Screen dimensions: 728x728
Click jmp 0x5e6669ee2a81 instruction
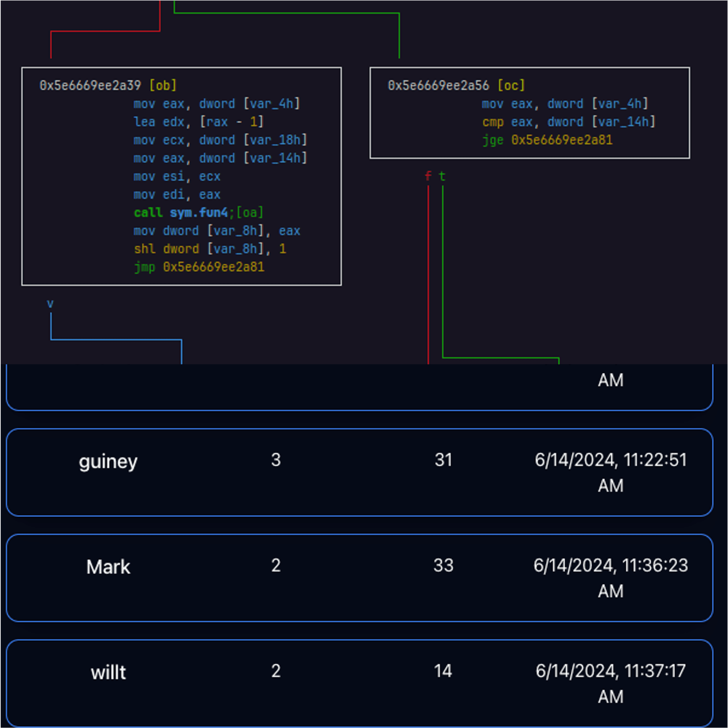click(199, 267)
